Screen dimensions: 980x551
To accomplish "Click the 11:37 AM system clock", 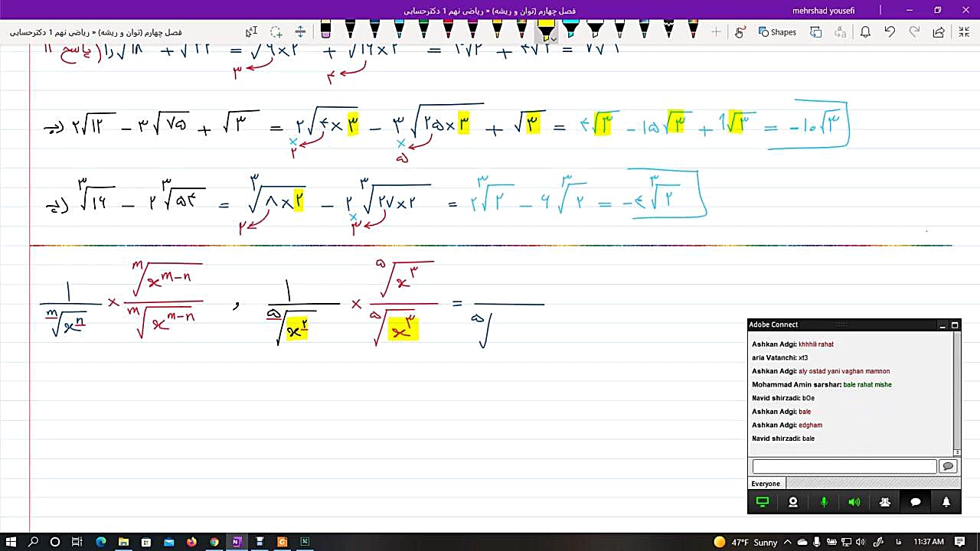I will (x=929, y=542).
